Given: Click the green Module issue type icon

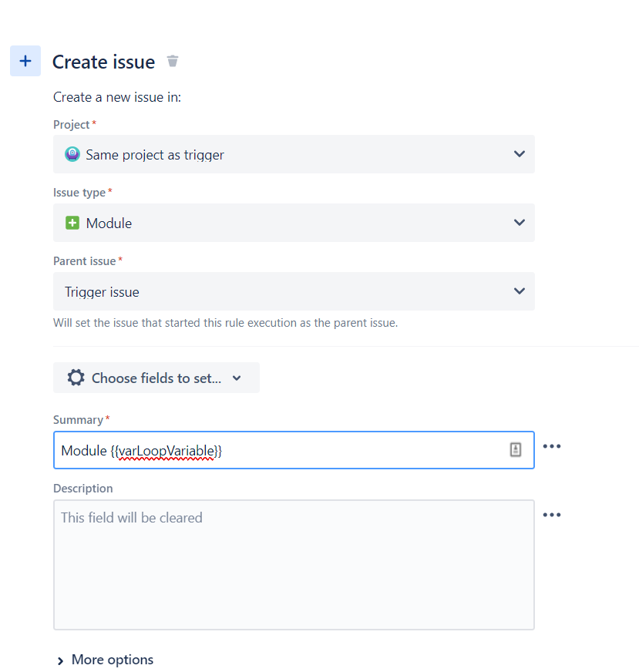Looking at the screenshot, I should [x=72, y=223].
